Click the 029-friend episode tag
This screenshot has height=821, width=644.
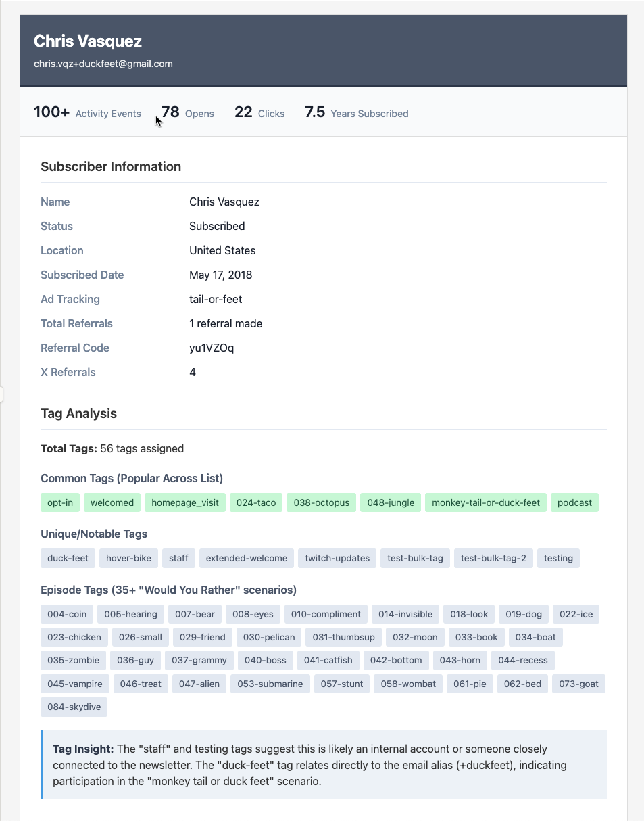(203, 637)
